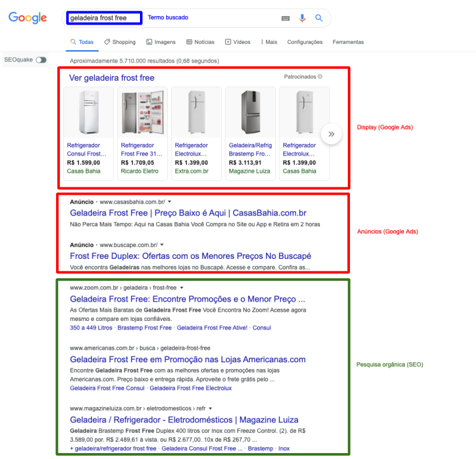Start voice search with microphone icon
This screenshot has width=476, height=459.
click(302, 18)
